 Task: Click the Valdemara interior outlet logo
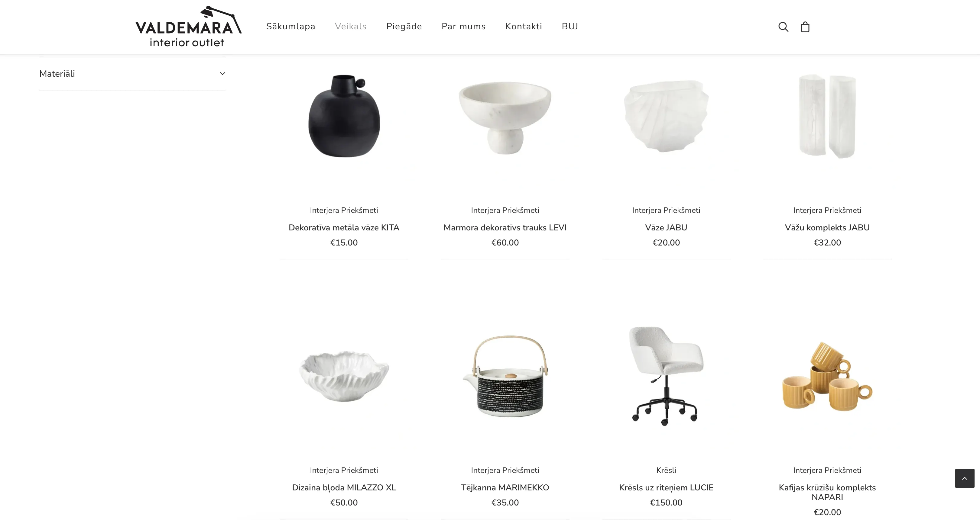point(188,26)
